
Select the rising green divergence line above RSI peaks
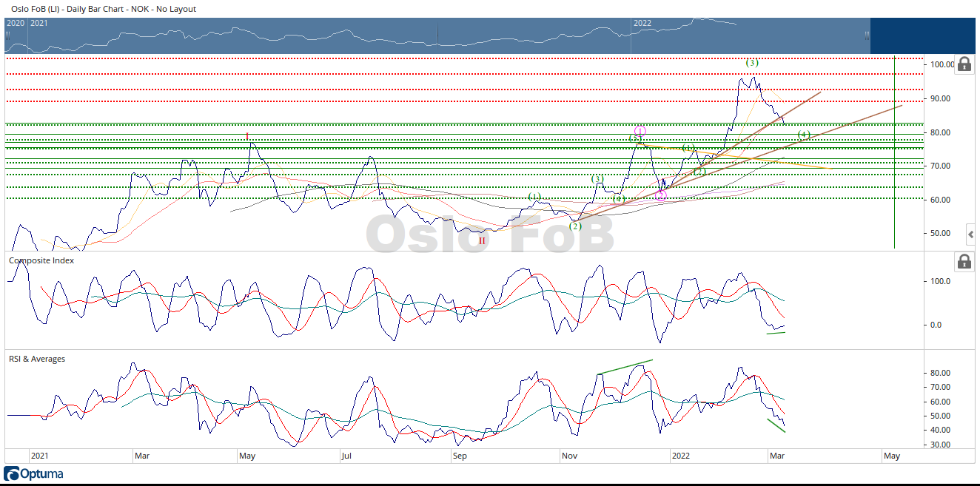625,366
